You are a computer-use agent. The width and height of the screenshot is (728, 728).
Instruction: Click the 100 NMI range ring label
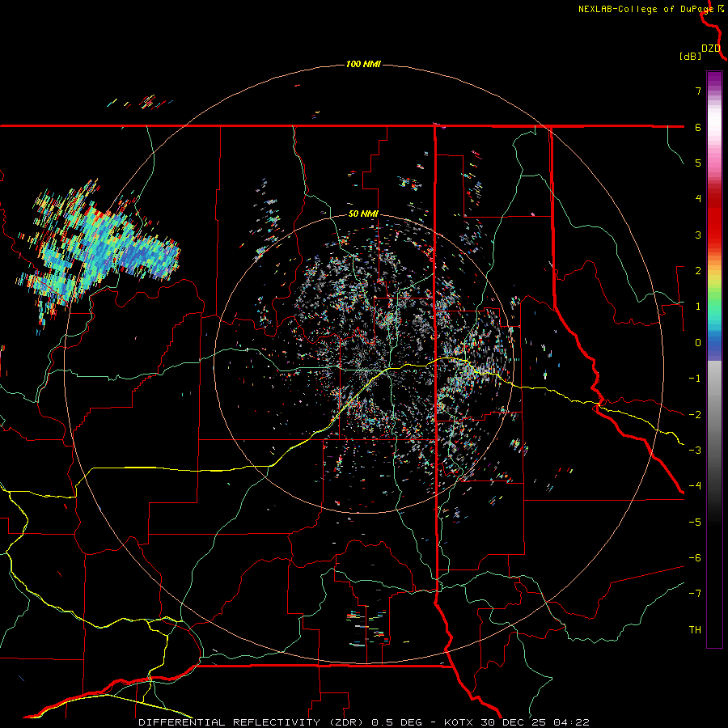[363, 64]
